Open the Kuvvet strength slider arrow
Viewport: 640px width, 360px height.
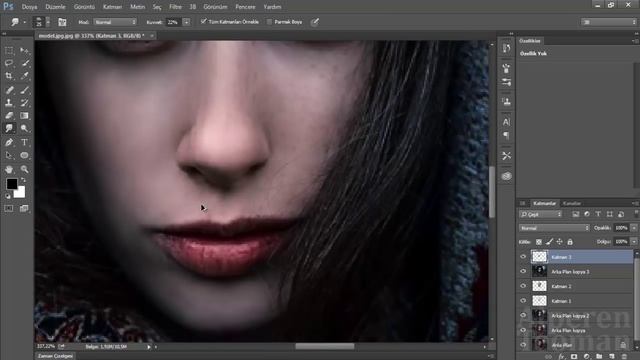[187, 22]
